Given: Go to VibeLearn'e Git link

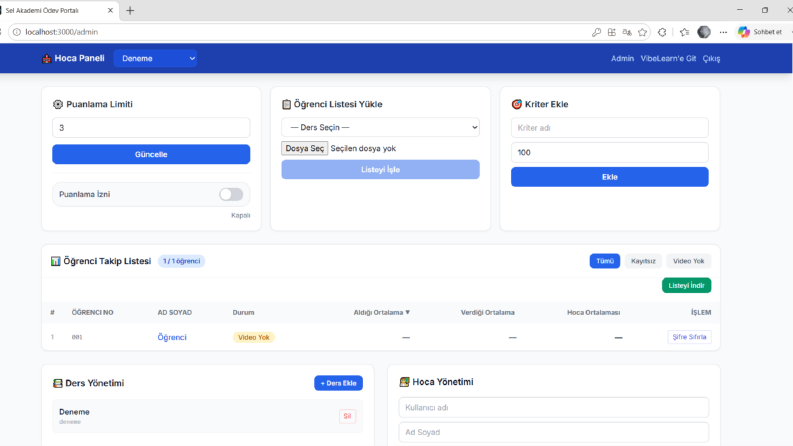Looking at the screenshot, I should (x=668, y=59).
